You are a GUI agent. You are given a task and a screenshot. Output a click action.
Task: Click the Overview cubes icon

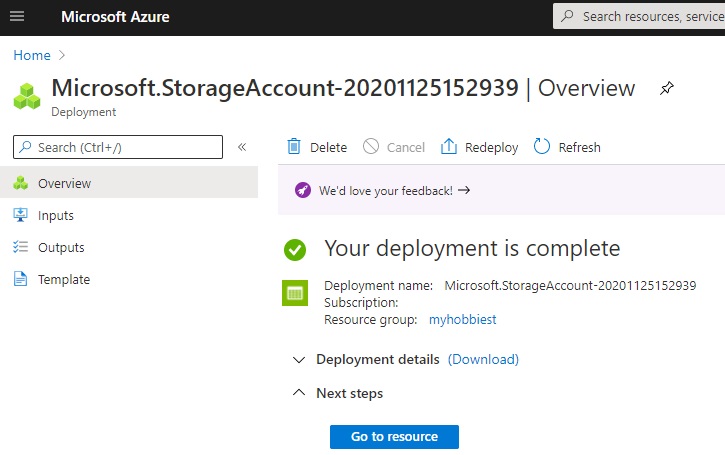pos(20,183)
